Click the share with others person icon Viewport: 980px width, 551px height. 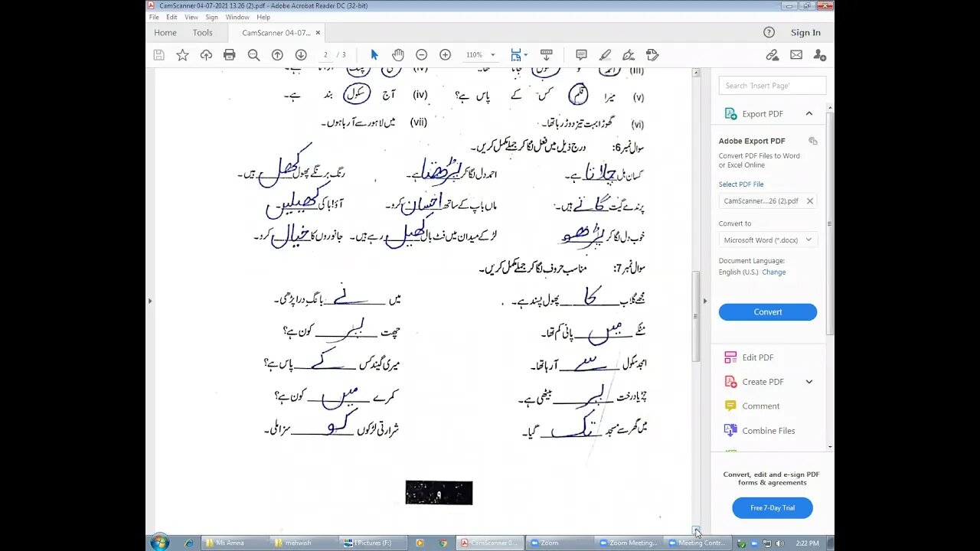[x=819, y=55]
